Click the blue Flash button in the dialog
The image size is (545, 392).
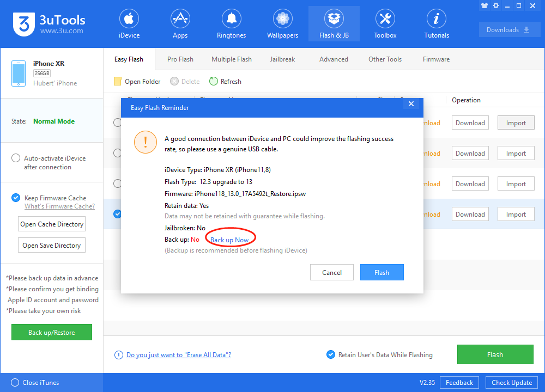pyautogui.click(x=381, y=273)
